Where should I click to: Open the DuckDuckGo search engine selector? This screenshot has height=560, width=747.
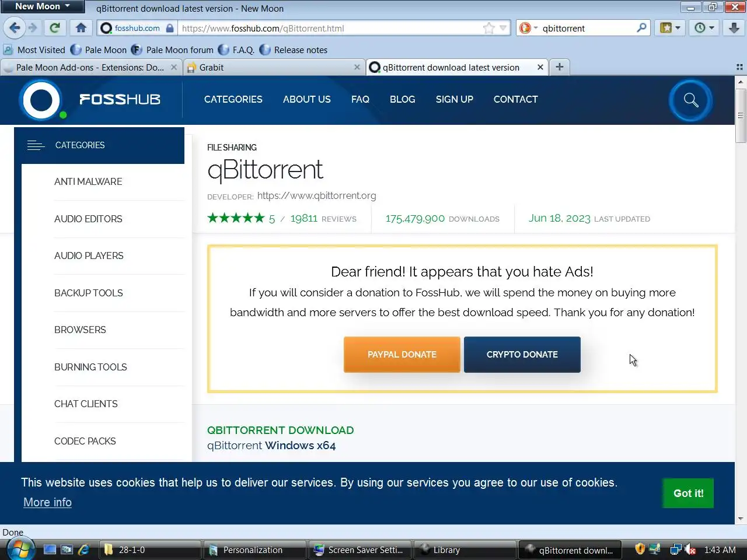pyautogui.click(x=528, y=28)
